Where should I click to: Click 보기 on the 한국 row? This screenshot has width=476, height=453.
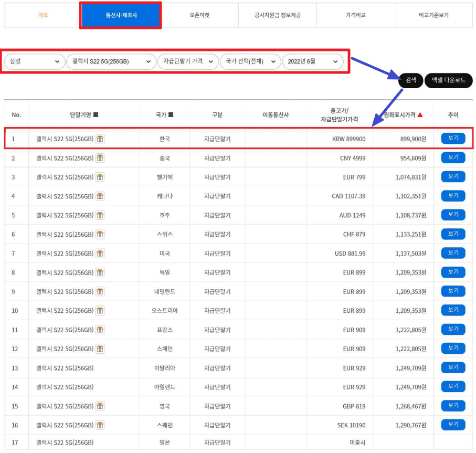tap(454, 138)
